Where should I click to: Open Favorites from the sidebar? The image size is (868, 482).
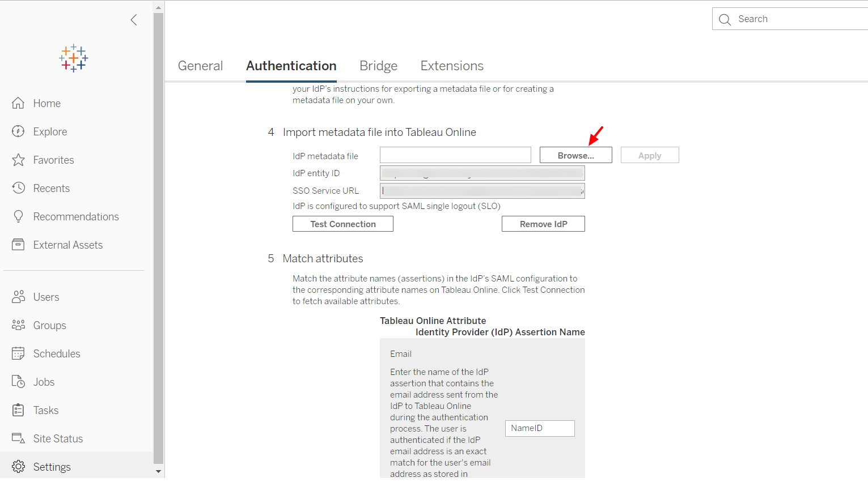[54, 160]
